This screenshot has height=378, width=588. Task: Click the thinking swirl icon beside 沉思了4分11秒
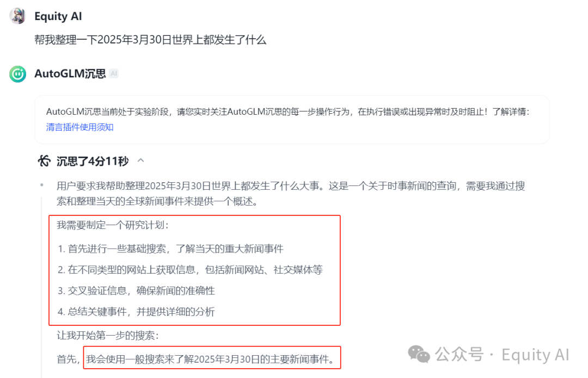[44, 161]
